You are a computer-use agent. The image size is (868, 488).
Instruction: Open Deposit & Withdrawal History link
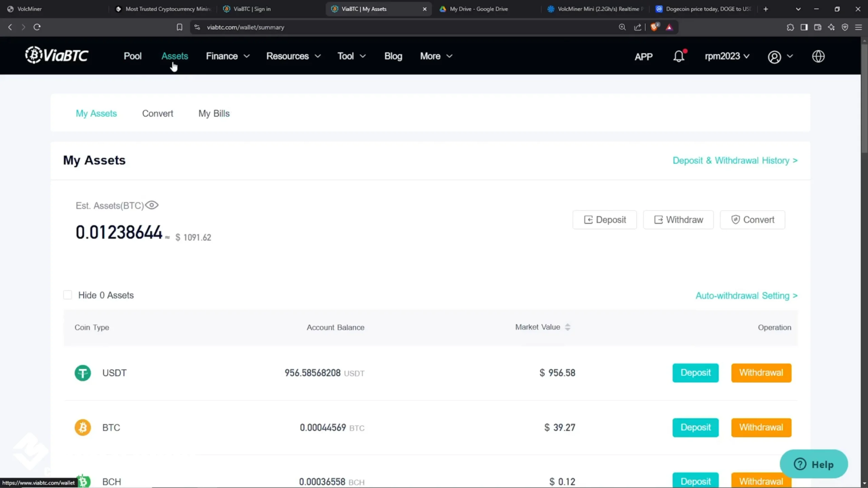click(735, 160)
